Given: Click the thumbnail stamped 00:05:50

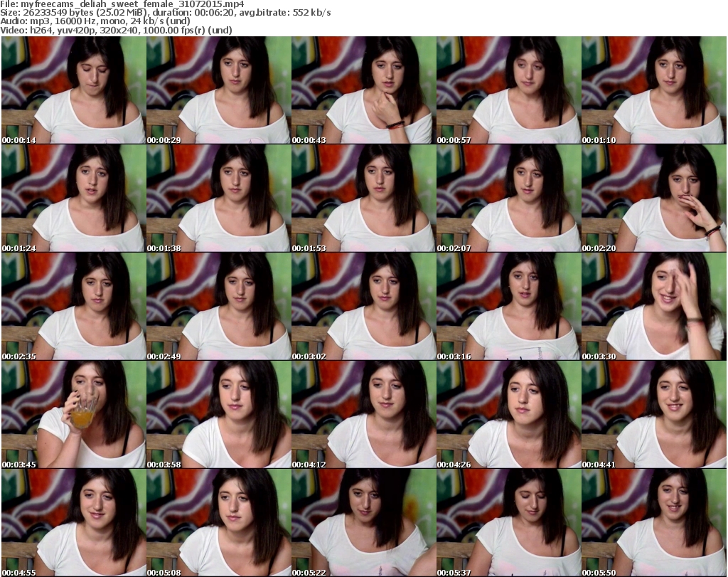Looking at the screenshot, I should pos(654,523).
